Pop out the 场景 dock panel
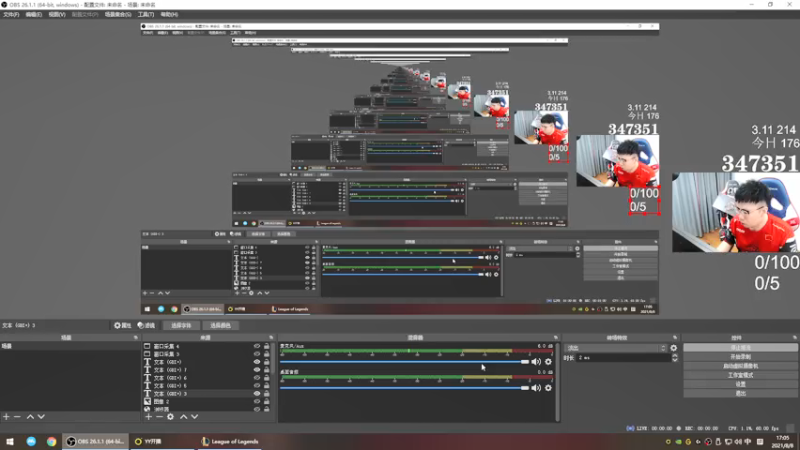Screen dimensions: 800x450 coord(136,338)
